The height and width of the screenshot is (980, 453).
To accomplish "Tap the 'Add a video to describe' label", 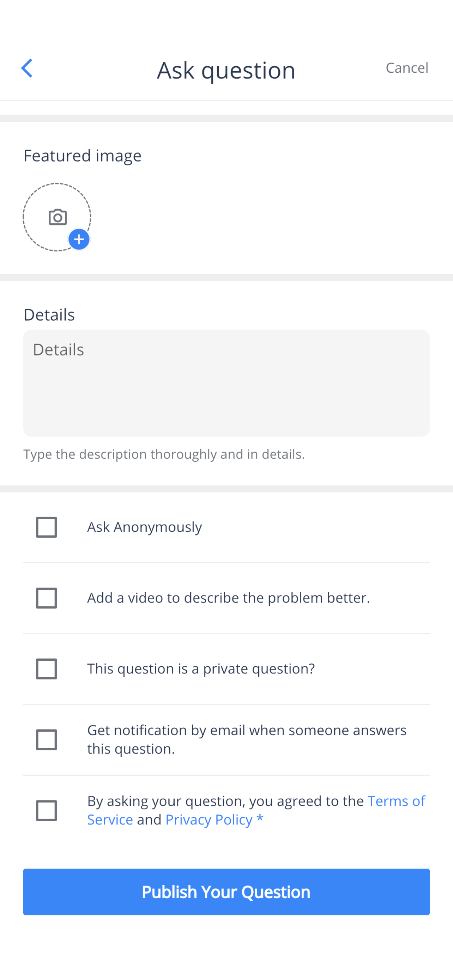I will (229, 598).
